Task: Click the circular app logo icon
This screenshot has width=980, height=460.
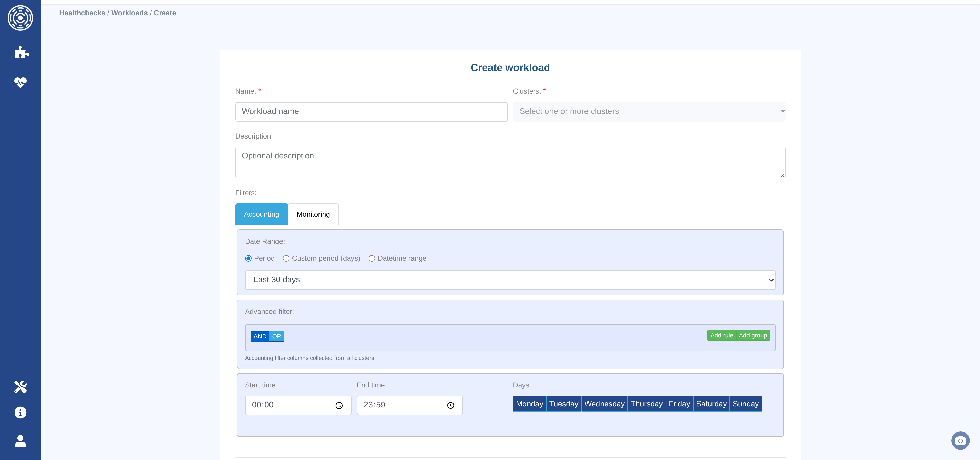Action: tap(20, 18)
